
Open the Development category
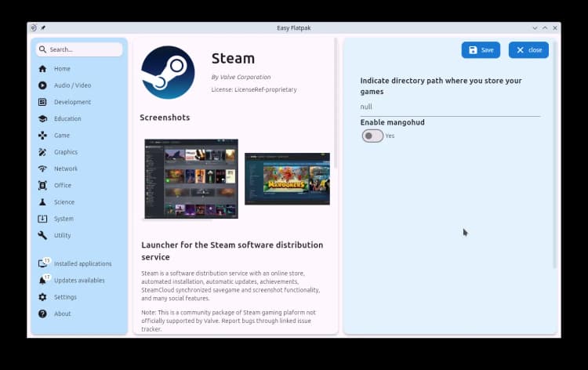72,102
